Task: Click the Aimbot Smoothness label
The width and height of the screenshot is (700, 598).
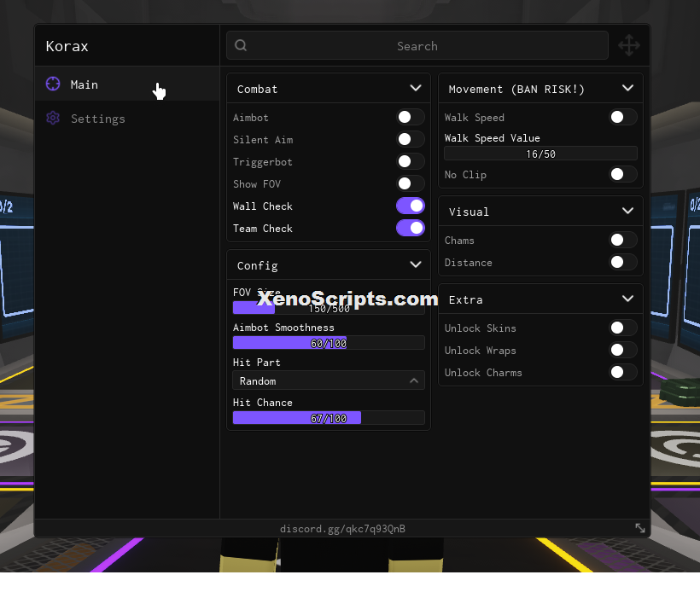Action: [x=283, y=328]
